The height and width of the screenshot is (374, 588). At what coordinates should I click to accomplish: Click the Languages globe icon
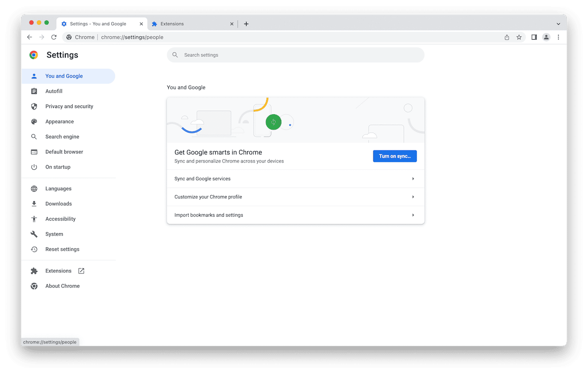click(34, 189)
